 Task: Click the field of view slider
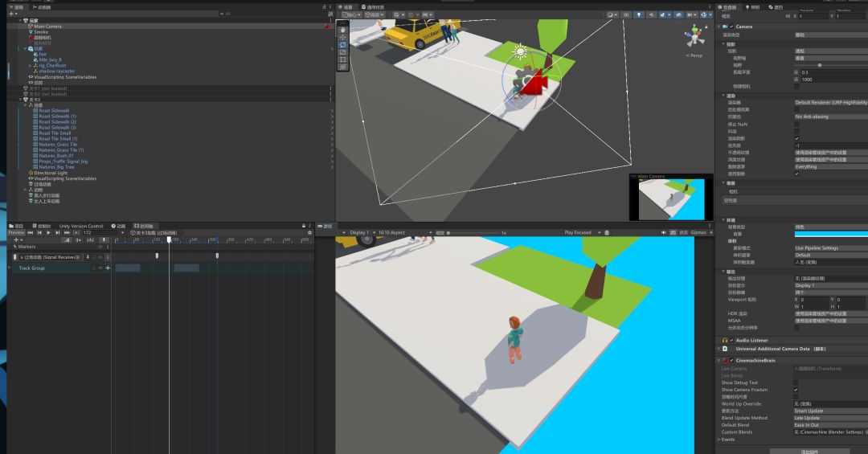point(831,65)
